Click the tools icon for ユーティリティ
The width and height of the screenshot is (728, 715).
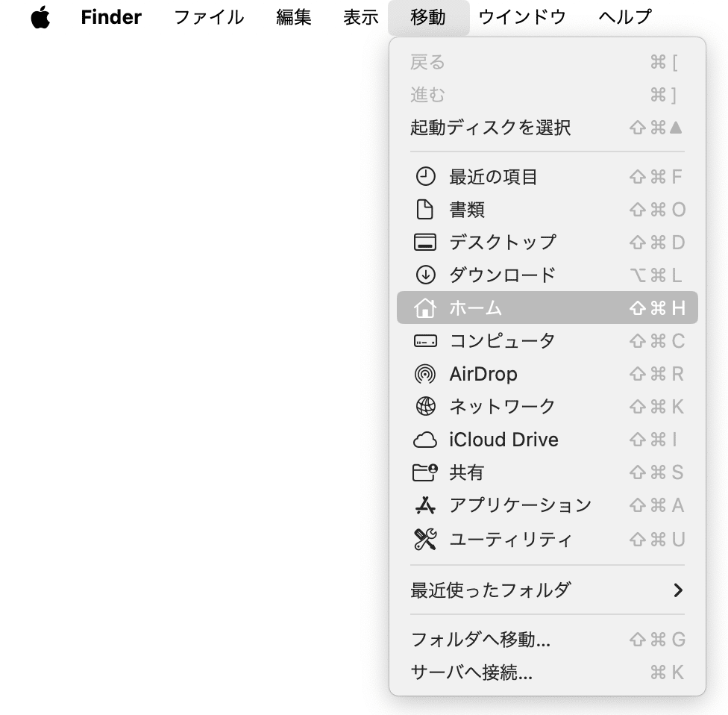coord(425,539)
